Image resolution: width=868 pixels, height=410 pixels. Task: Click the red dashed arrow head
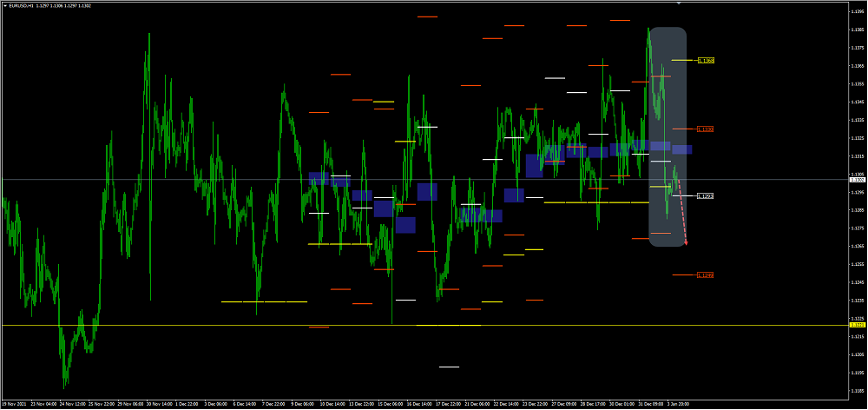coord(686,242)
